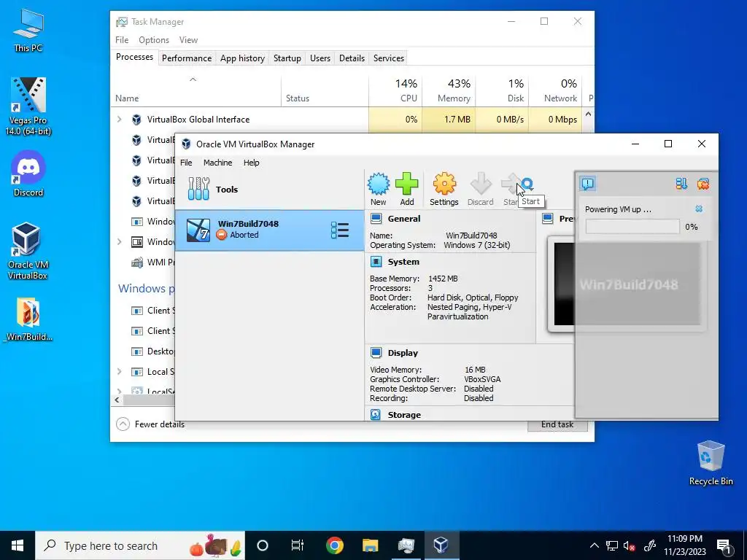Click the Storage section header
Viewport: 747px width, 560px height.
[404, 415]
